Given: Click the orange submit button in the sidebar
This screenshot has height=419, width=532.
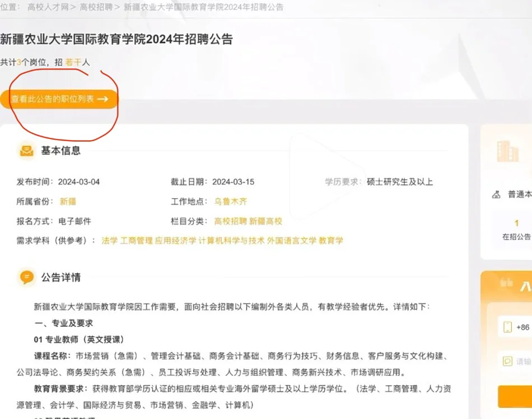Looking at the screenshot, I should click(x=515, y=396).
